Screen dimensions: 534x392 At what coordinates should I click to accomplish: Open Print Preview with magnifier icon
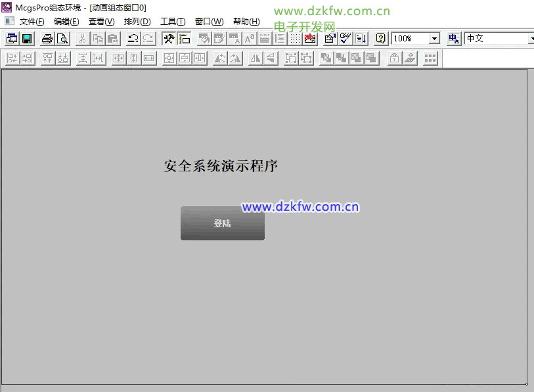(62, 39)
